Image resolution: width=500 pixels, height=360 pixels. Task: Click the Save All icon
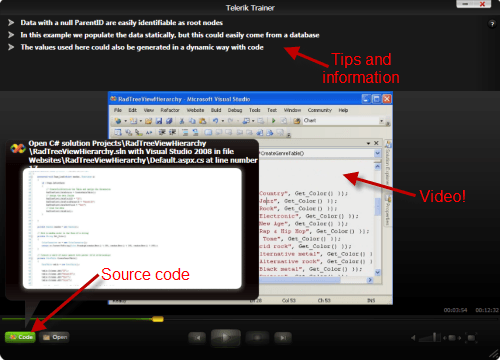click(x=169, y=121)
